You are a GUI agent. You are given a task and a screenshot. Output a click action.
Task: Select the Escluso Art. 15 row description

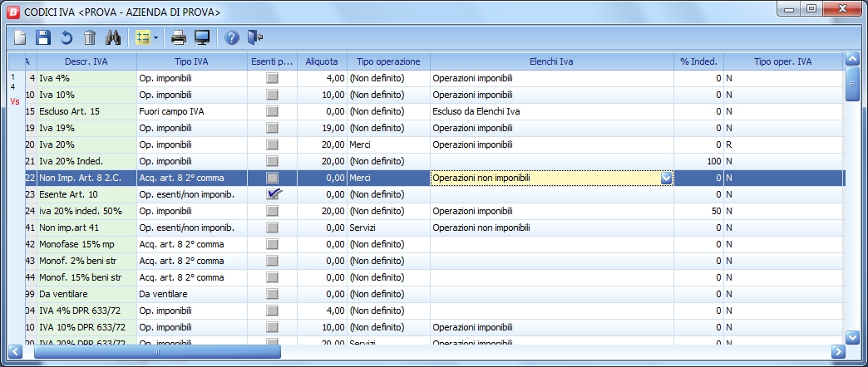tap(86, 111)
